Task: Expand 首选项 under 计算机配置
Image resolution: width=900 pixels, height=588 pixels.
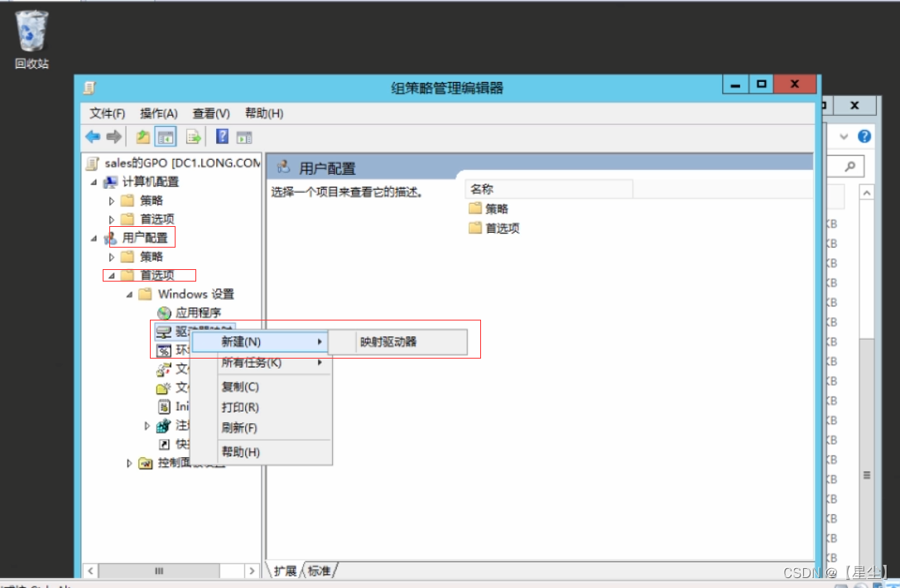Action: (111, 219)
